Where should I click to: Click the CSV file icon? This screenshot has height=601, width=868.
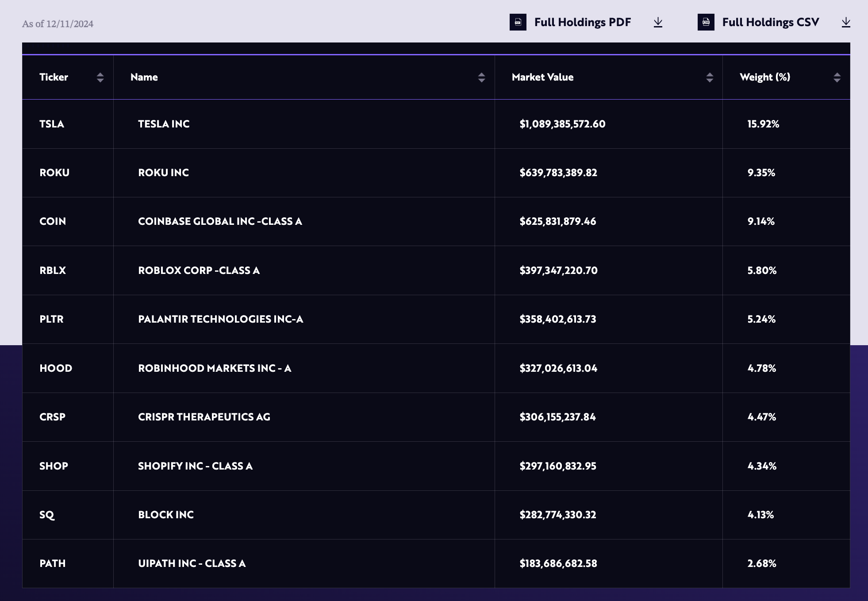[x=706, y=22]
